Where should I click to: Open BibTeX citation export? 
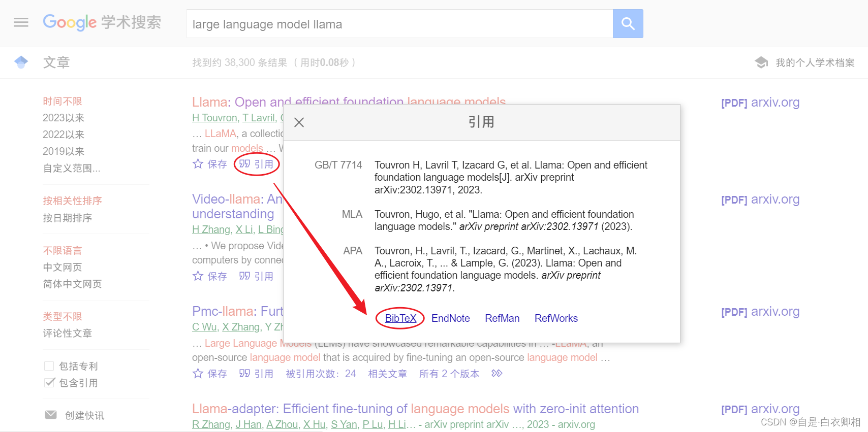point(400,318)
